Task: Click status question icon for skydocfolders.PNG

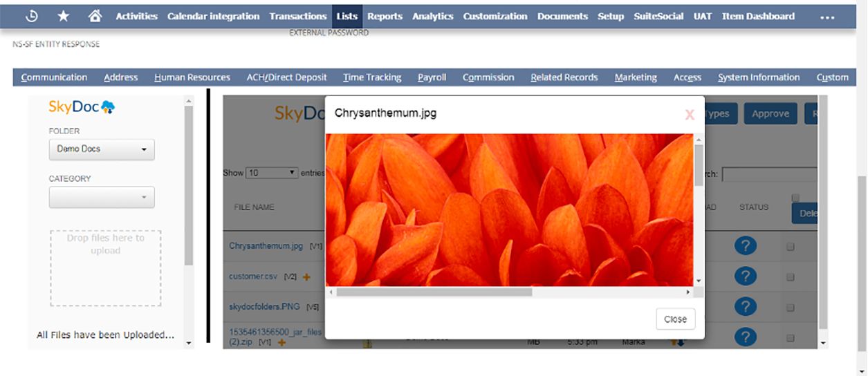Action: [746, 306]
